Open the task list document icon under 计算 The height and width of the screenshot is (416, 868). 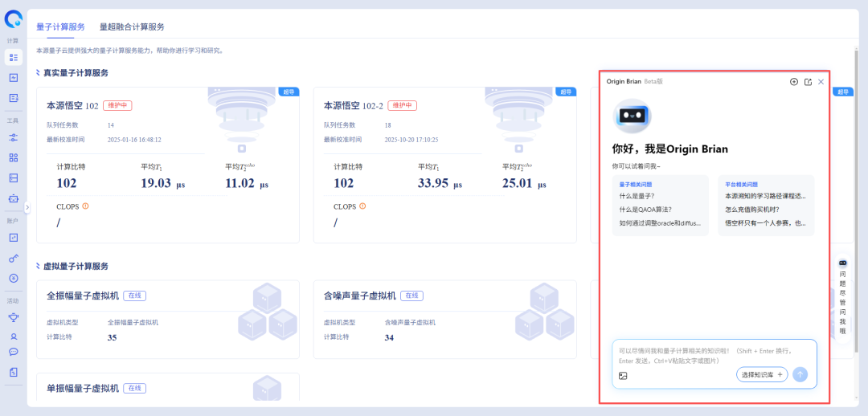click(14, 98)
